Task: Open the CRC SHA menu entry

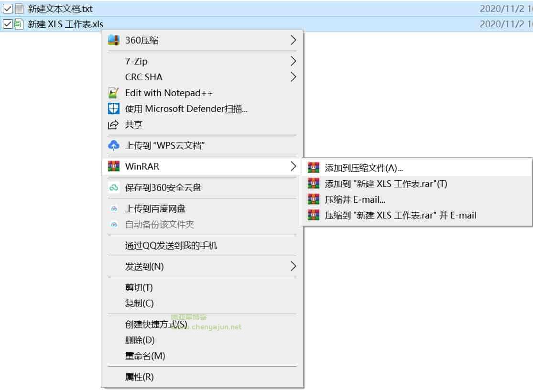Action: pos(202,77)
